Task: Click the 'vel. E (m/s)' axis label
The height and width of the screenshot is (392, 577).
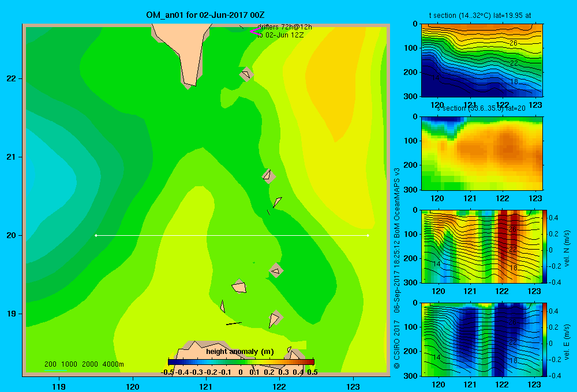Action: [x=567, y=342]
